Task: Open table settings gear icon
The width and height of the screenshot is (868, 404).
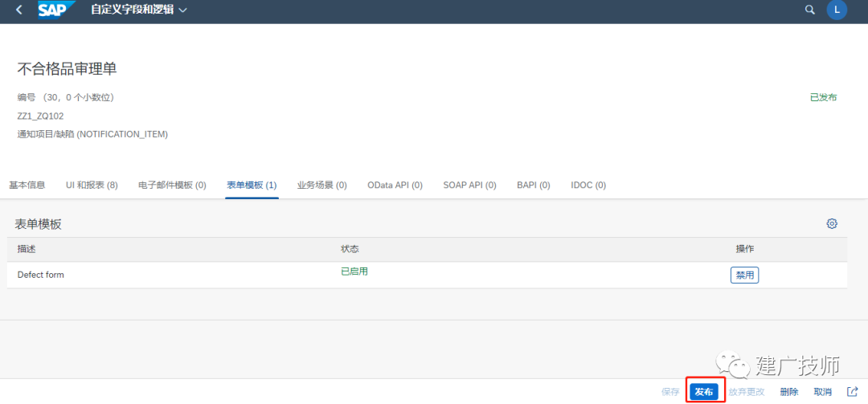Action: coord(832,223)
